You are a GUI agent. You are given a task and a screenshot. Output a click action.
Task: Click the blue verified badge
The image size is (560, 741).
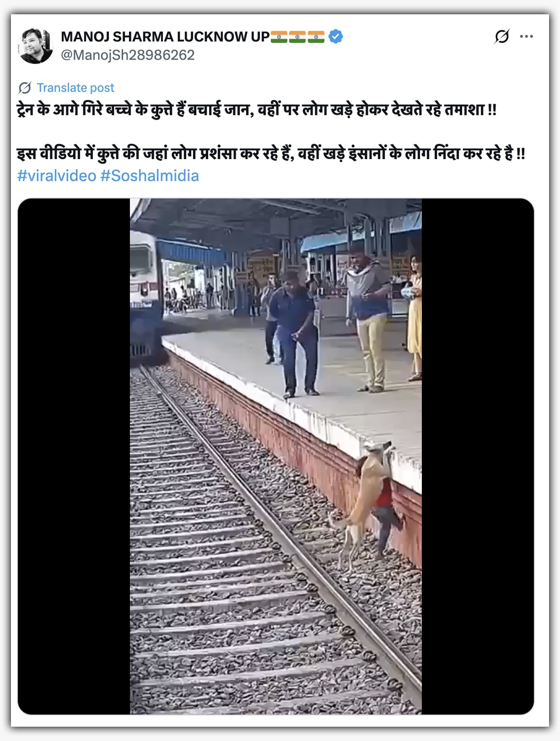(x=336, y=37)
